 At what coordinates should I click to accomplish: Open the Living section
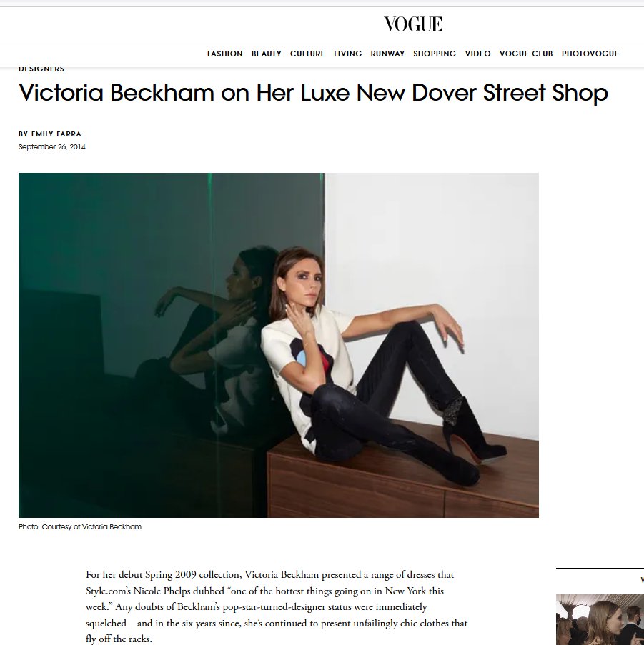tap(347, 54)
